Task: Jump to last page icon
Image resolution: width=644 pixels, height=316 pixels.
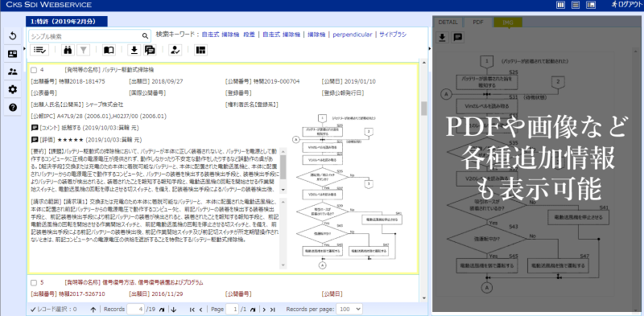Action: click(273, 310)
